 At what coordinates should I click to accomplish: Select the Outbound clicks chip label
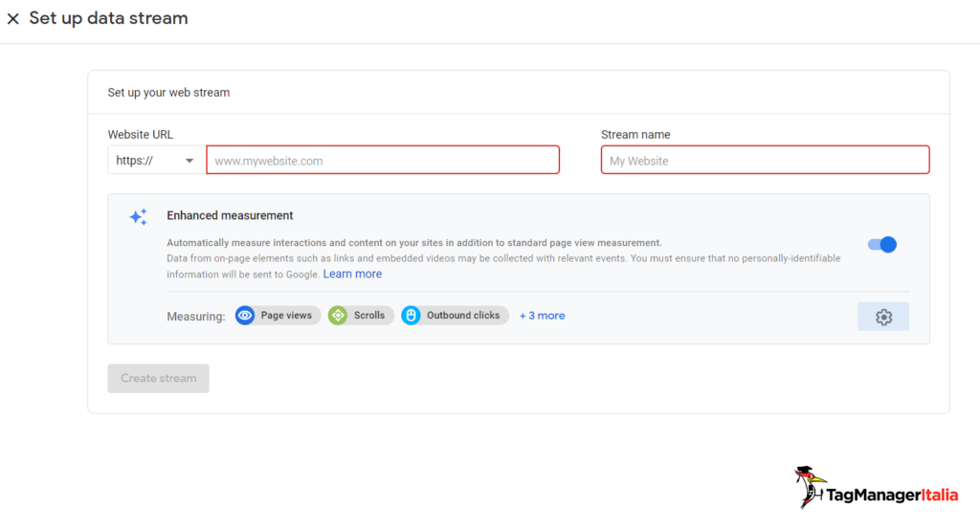pos(463,316)
